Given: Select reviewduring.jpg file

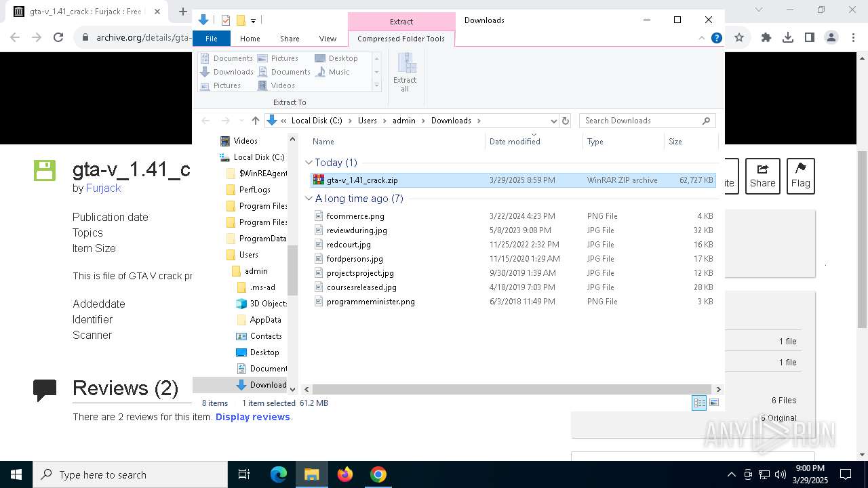Looking at the screenshot, I should (x=513, y=230).
